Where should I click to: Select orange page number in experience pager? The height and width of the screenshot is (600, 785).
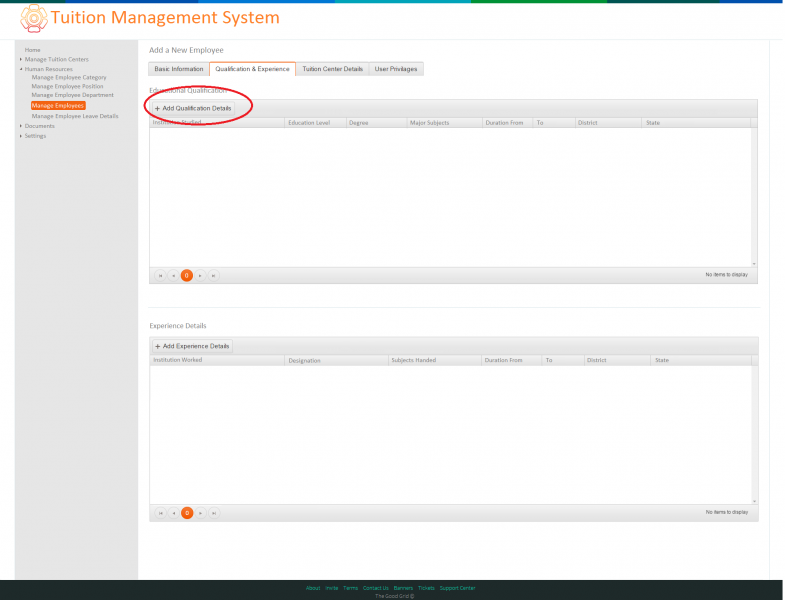[x=187, y=513]
